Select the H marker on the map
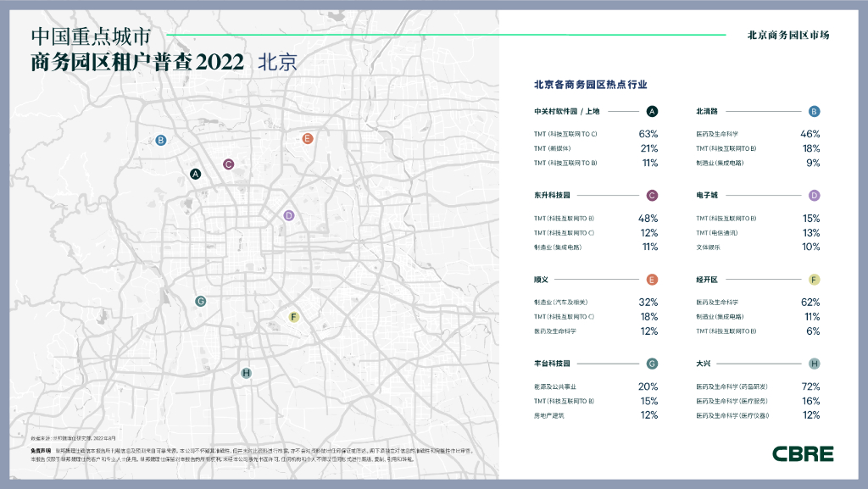The width and height of the screenshot is (868, 489). coord(246,373)
